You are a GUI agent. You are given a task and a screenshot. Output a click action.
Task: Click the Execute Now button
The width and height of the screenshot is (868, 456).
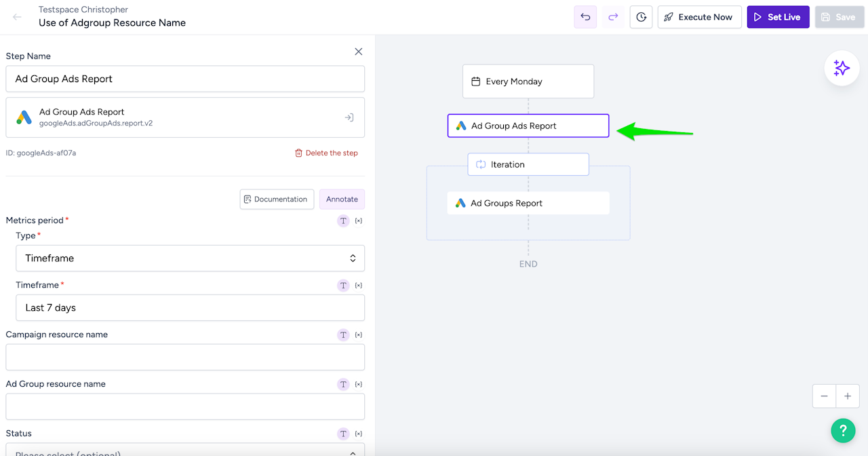pos(698,17)
